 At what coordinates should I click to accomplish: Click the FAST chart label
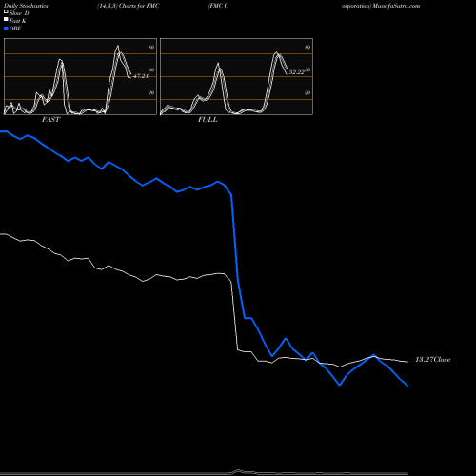[50, 120]
